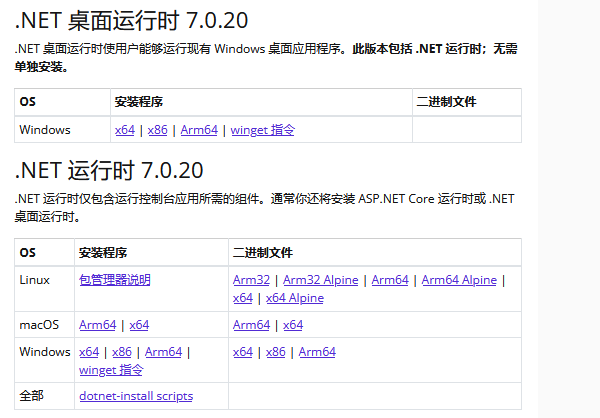Screen dimensions: 600x418
Task: Open winget 指令 link for .NET Runtime
Action: [111, 370]
